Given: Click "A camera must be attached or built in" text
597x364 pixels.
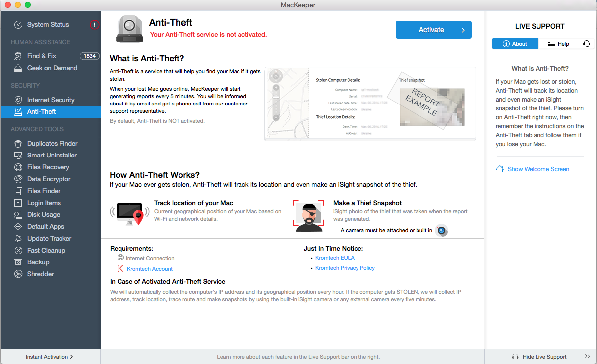Looking at the screenshot, I should [x=386, y=230].
